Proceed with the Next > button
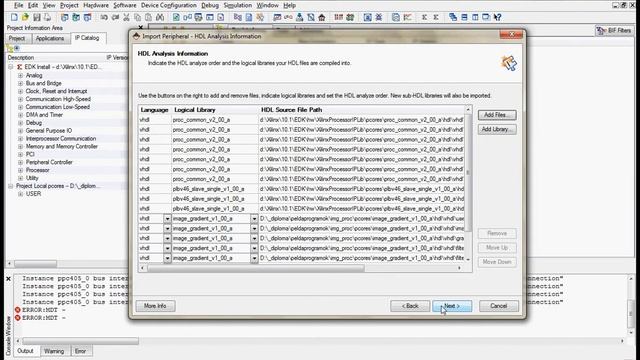 (452, 306)
